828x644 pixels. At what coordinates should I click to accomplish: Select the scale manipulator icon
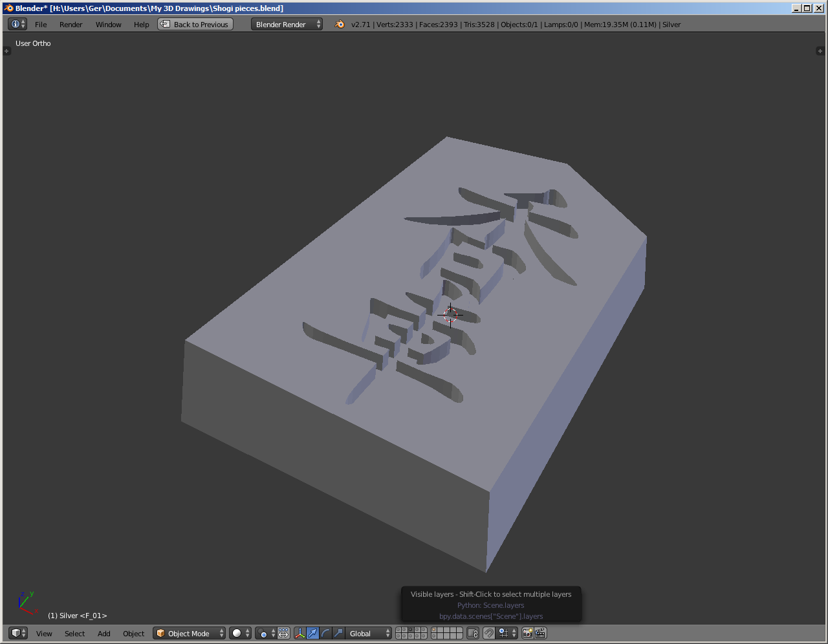tap(339, 633)
